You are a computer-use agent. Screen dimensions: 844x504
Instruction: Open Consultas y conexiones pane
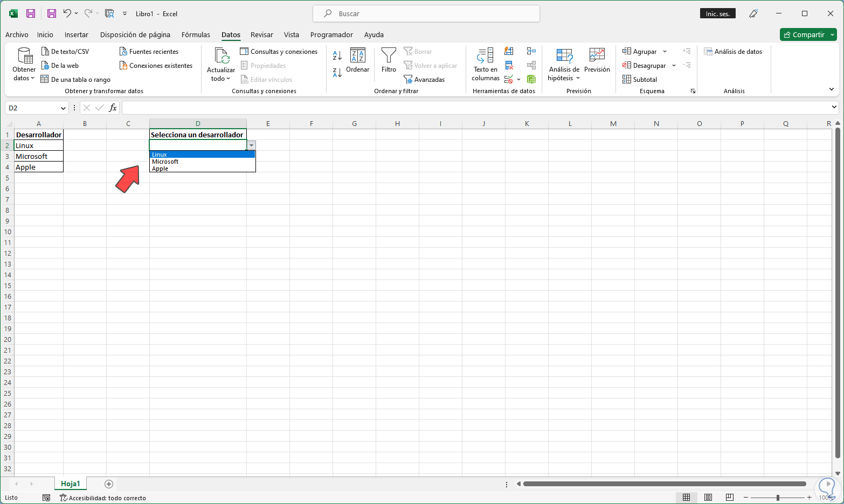point(279,52)
